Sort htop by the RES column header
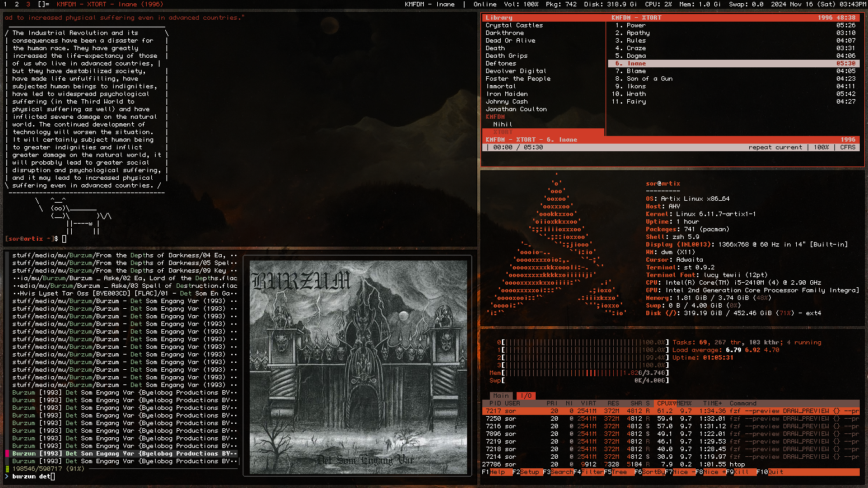 (x=613, y=403)
